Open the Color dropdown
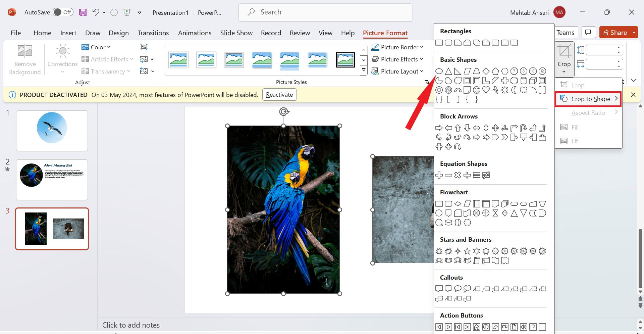This screenshot has width=644, height=334. click(96, 47)
